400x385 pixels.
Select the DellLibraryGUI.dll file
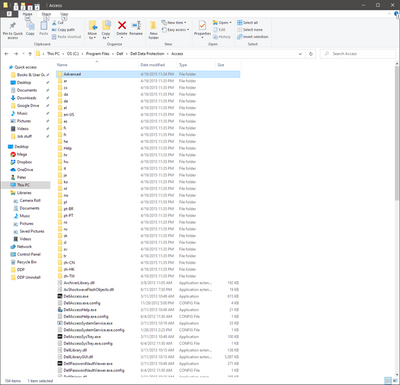pos(148,357)
